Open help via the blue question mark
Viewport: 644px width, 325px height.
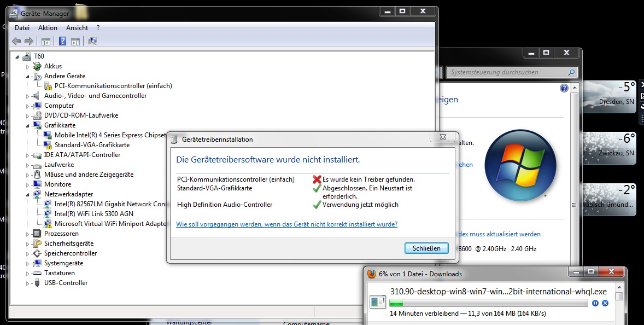pos(62,41)
